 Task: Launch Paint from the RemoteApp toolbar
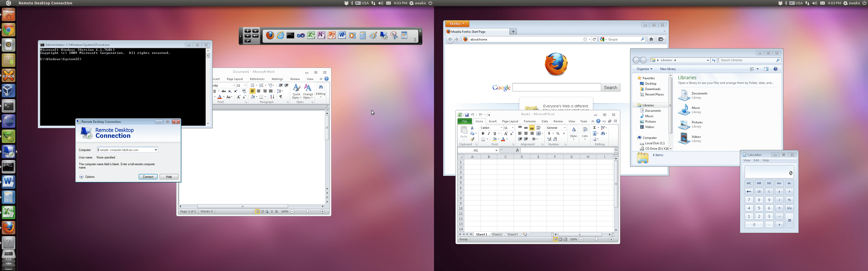tap(373, 35)
